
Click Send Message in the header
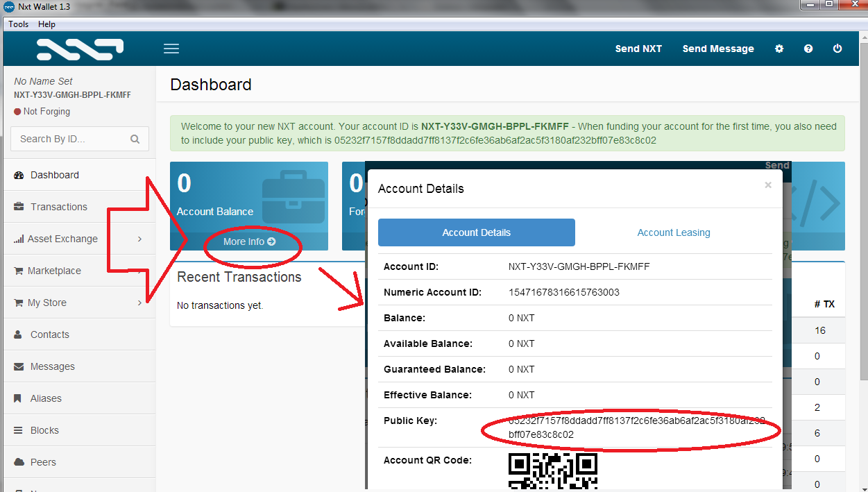click(x=718, y=49)
